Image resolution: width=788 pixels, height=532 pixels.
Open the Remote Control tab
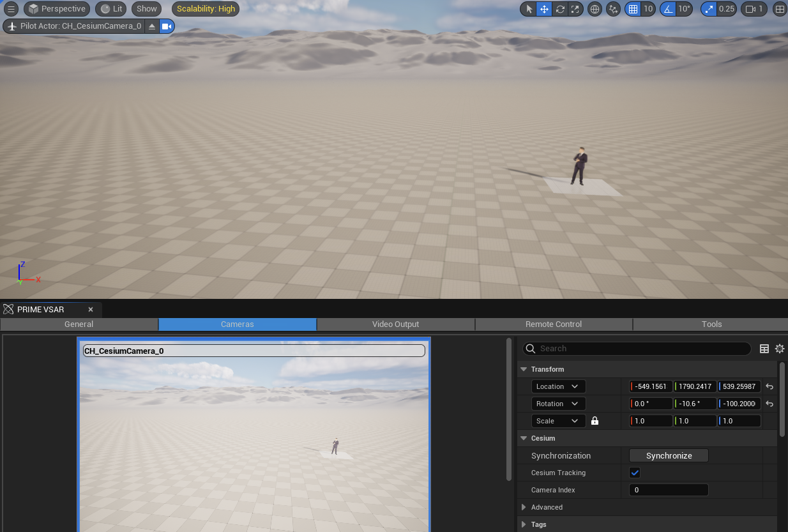click(553, 324)
